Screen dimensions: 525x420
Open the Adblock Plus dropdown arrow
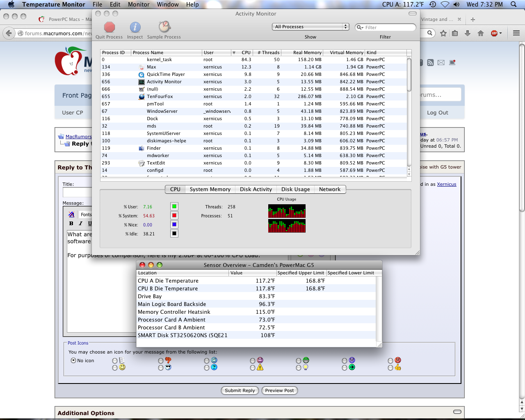(500, 33)
